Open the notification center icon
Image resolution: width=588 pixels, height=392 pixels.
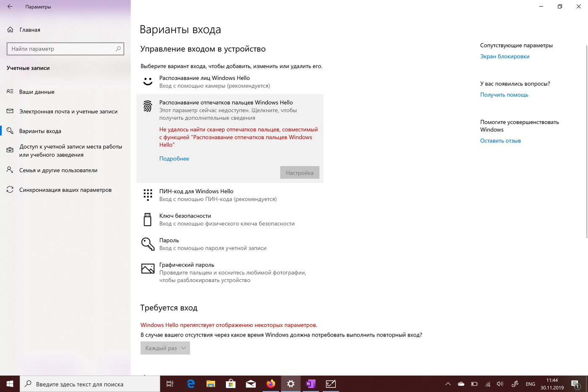click(575, 384)
